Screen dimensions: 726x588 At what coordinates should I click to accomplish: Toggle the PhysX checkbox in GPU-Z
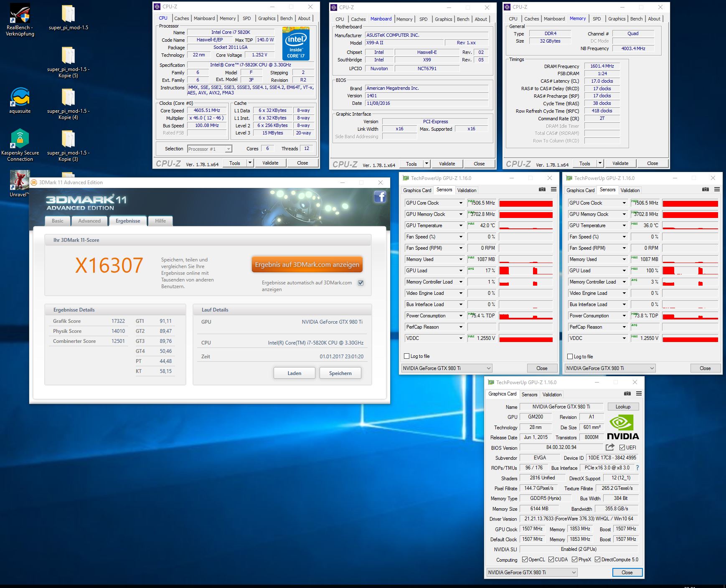[x=575, y=560]
